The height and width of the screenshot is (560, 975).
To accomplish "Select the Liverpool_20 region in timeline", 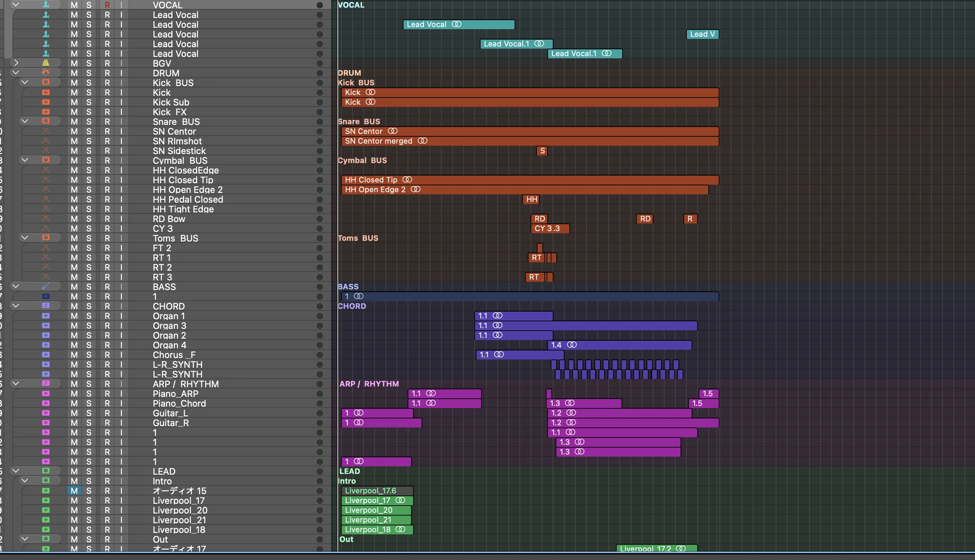I will tap(376, 510).
